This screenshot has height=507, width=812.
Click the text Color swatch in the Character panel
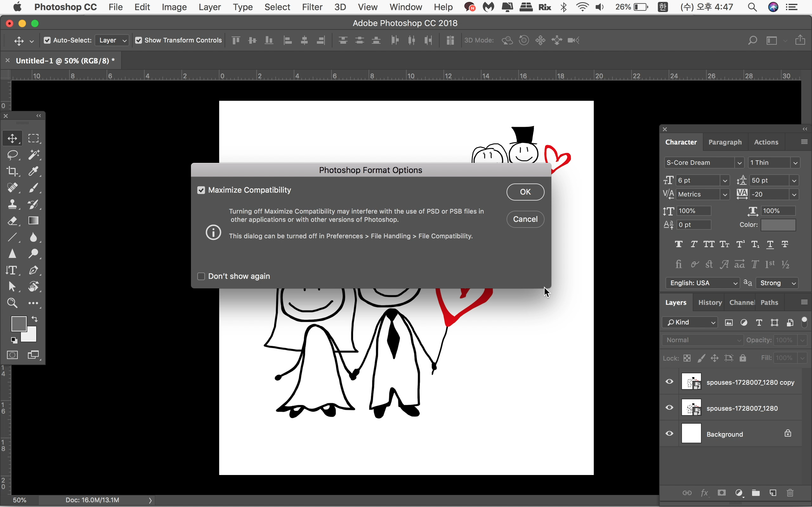778,225
